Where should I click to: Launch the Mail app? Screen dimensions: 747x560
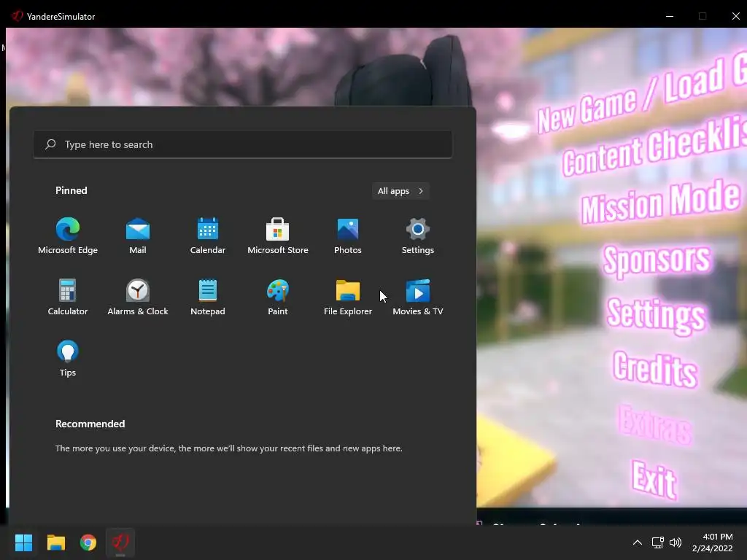138,236
